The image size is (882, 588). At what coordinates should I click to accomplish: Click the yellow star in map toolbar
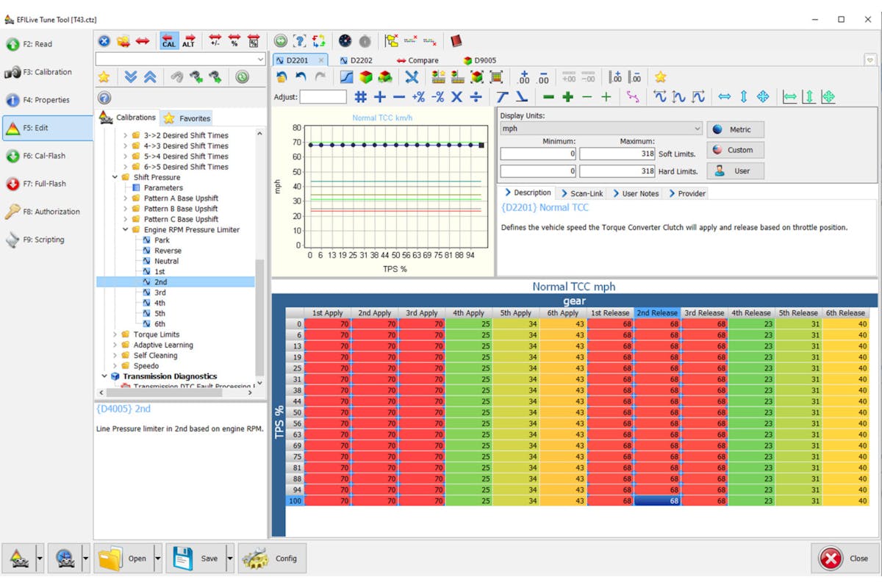660,77
